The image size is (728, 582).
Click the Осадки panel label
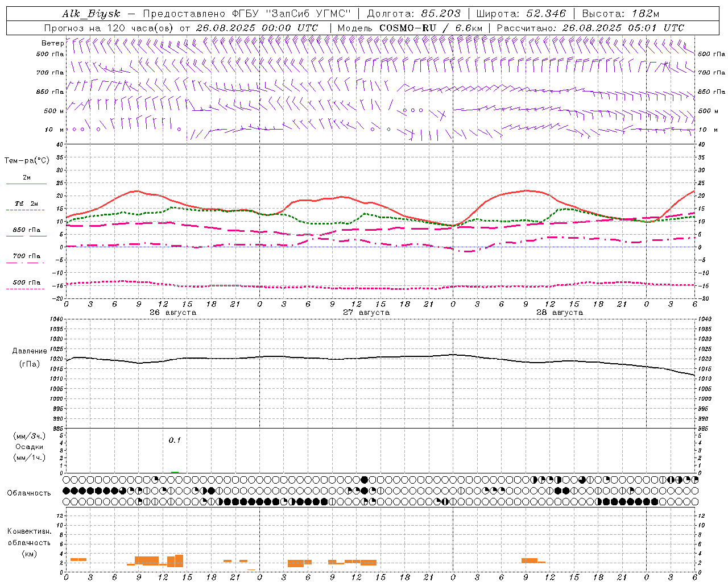point(30,447)
